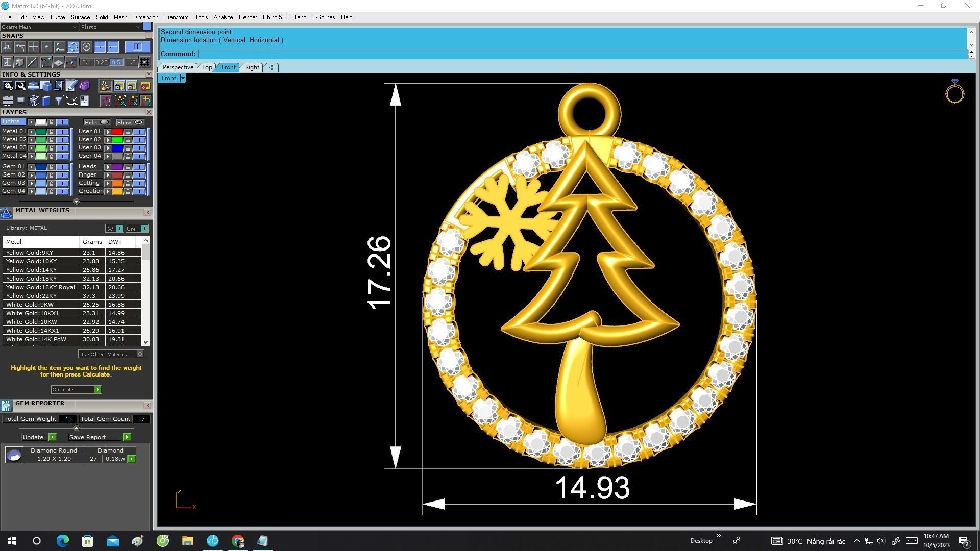Toggle the Center snap circle icon
The height and width of the screenshot is (551, 980).
coord(86,47)
